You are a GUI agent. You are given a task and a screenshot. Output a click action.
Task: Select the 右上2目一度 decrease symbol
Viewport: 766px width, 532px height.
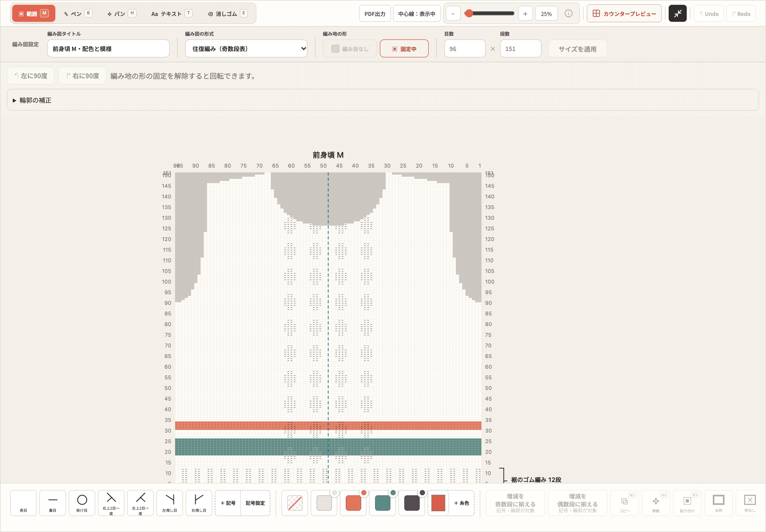pyautogui.click(x=111, y=503)
